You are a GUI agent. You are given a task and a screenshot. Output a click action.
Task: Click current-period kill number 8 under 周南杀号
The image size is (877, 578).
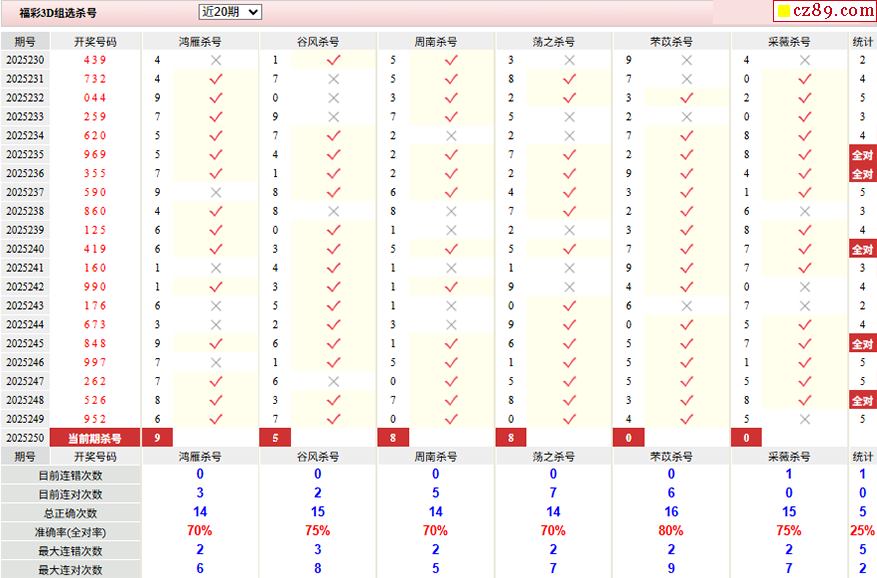[x=393, y=438]
